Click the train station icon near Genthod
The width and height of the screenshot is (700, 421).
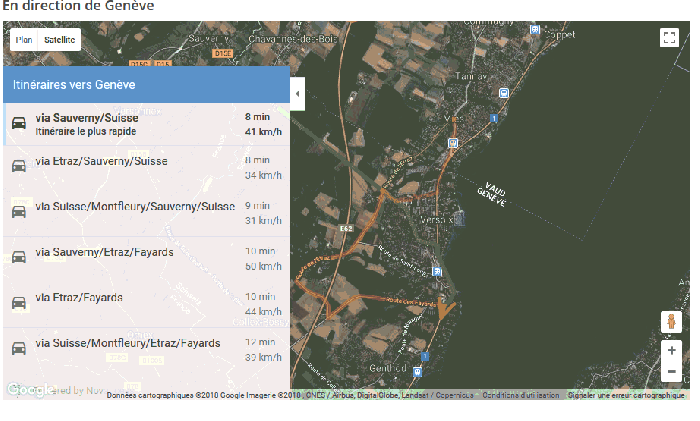point(417,371)
